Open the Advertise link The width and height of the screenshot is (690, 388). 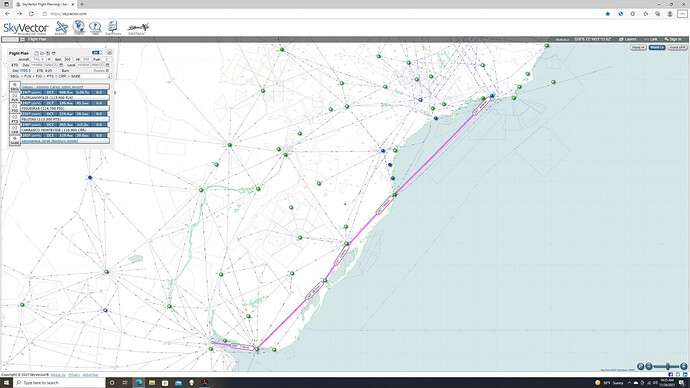[90, 375]
